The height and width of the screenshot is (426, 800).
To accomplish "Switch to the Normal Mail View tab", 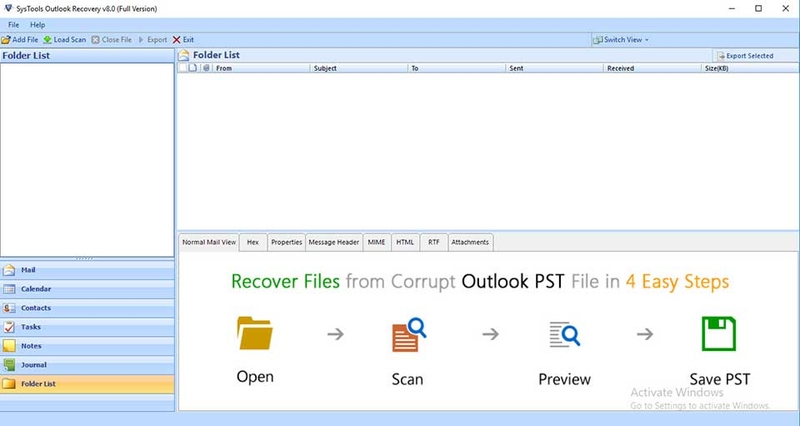I will tap(209, 242).
